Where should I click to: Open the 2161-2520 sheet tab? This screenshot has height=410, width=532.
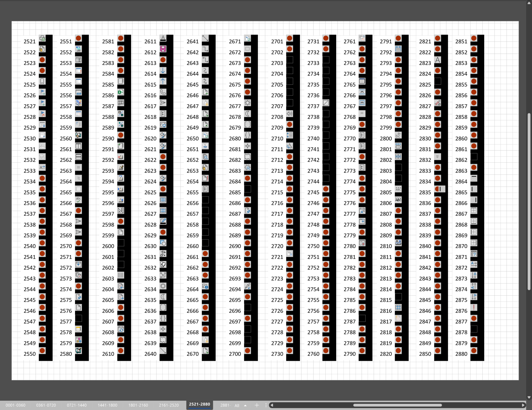[x=169, y=405]
